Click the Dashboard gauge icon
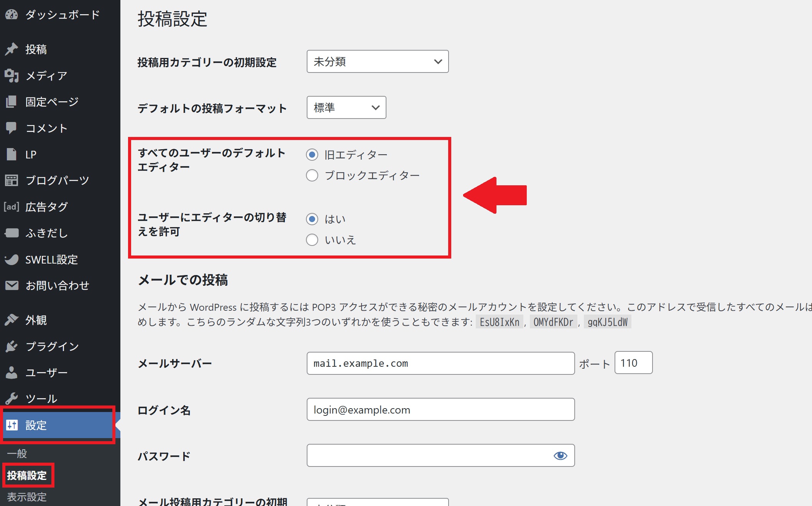This screenshot has width=812, height=506. coord(12,15)
